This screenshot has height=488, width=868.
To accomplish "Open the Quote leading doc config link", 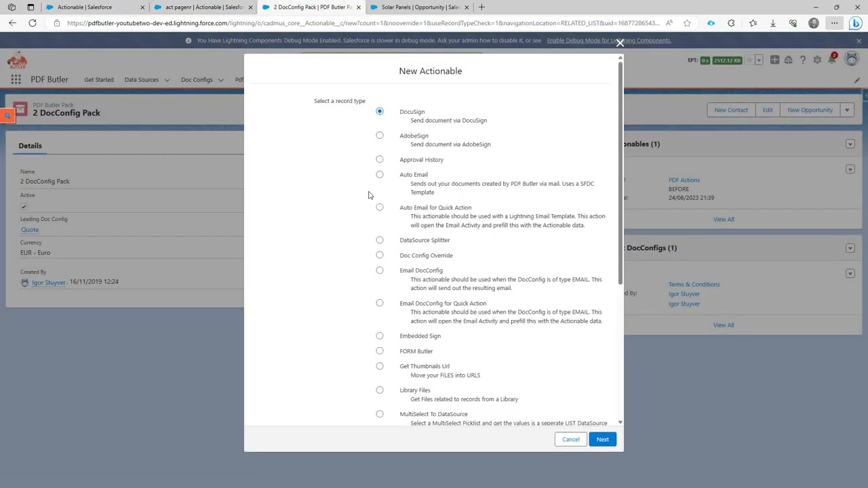I will coord(30,230).
